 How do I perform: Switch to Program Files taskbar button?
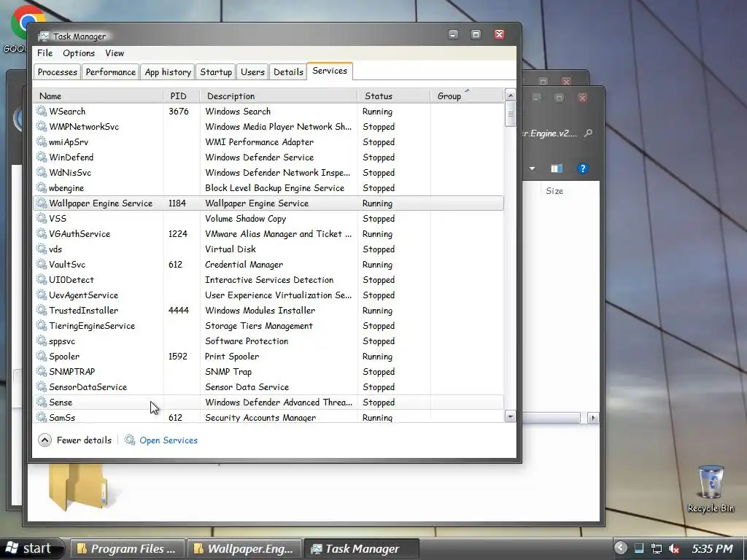point(127,548)
